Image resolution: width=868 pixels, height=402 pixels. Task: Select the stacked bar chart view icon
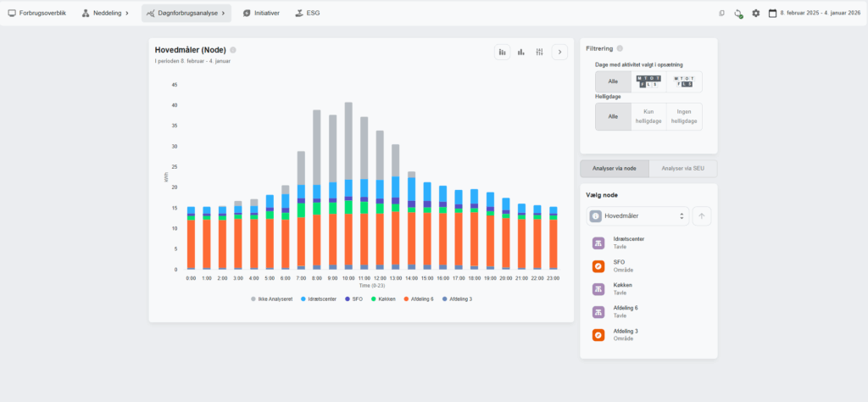[x=502, y=52]
